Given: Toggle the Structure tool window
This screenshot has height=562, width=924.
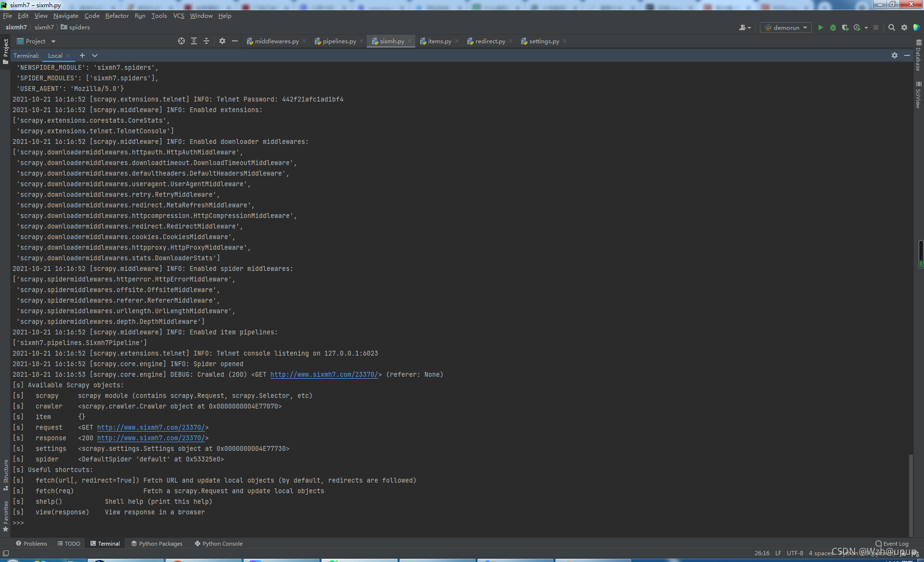Looking at the screenshot, I should (x=5, y=474).
